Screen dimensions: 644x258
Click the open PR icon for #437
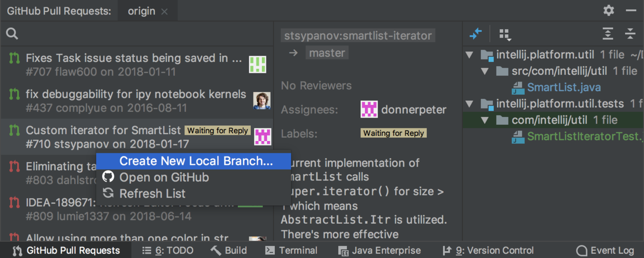15,94
